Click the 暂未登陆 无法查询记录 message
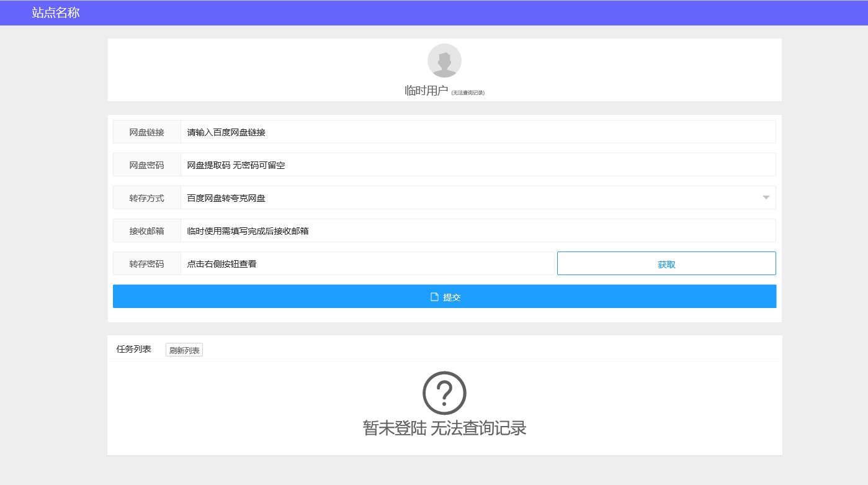 tap(444, 428)
